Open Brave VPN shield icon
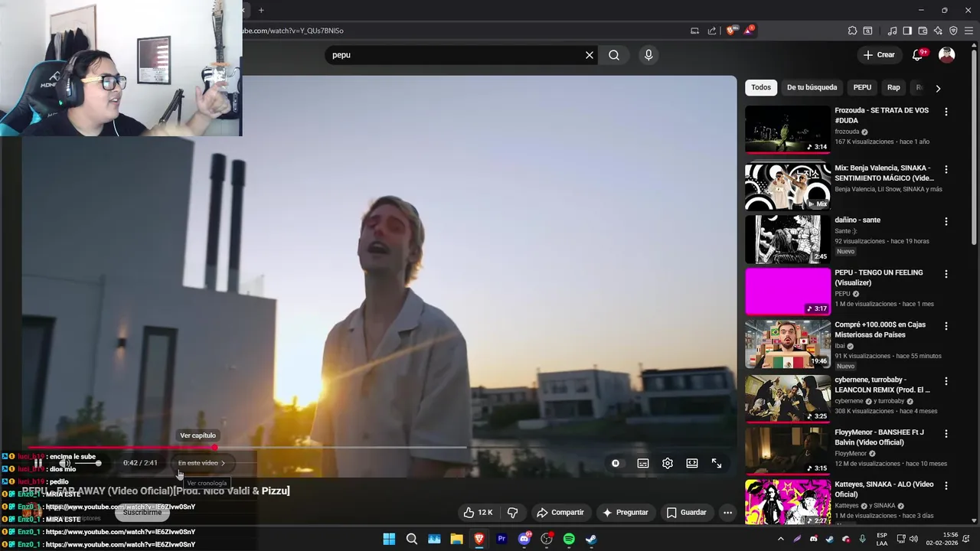Viewport: 980px width, 551px height. [953, 31]
